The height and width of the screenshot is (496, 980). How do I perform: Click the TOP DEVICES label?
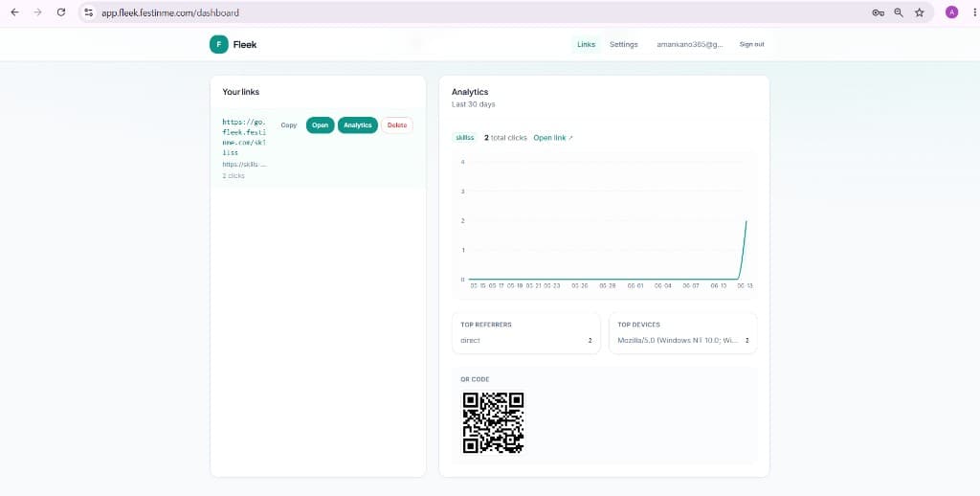point(638,325)
